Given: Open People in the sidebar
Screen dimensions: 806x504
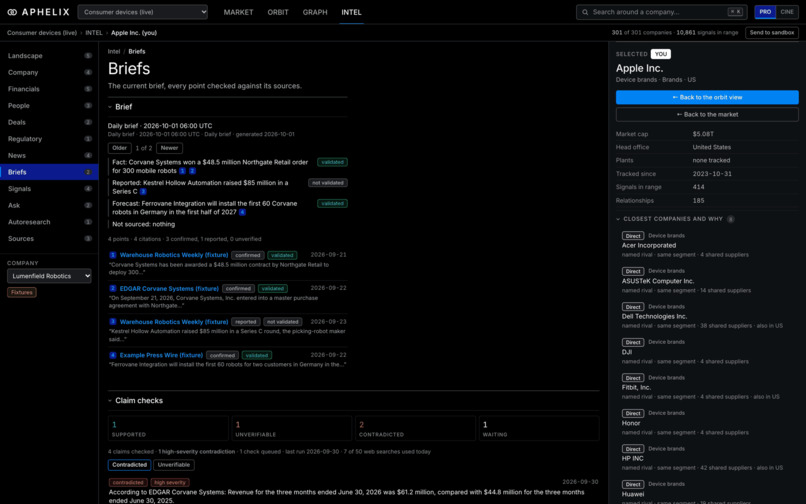Looking at the screenshot, I should click(49, 105).
